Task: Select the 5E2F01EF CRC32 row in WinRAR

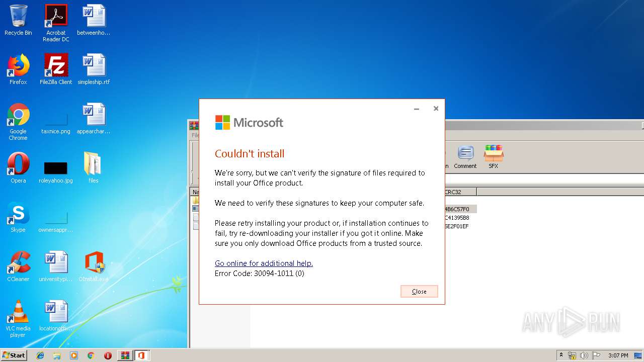Action: click(x=457, y=226)
